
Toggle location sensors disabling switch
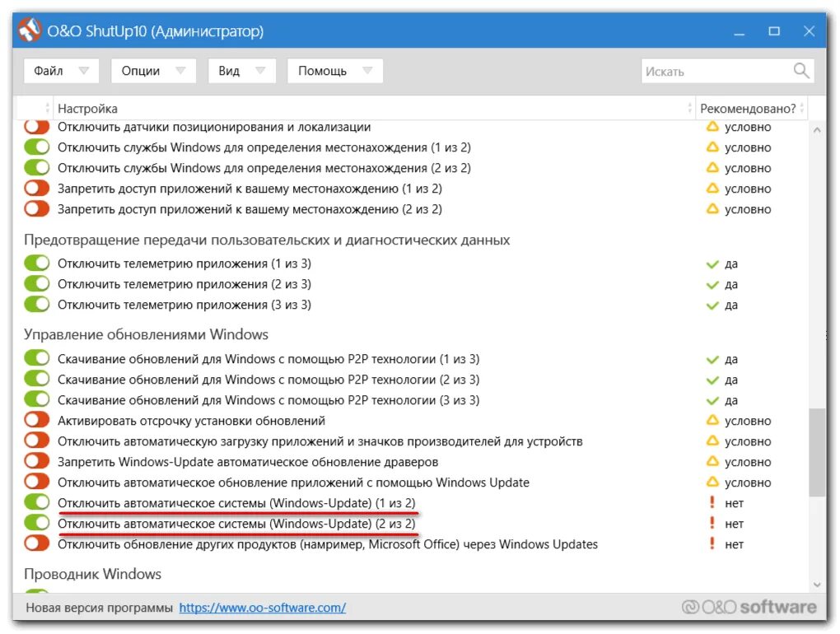(36, 127)
